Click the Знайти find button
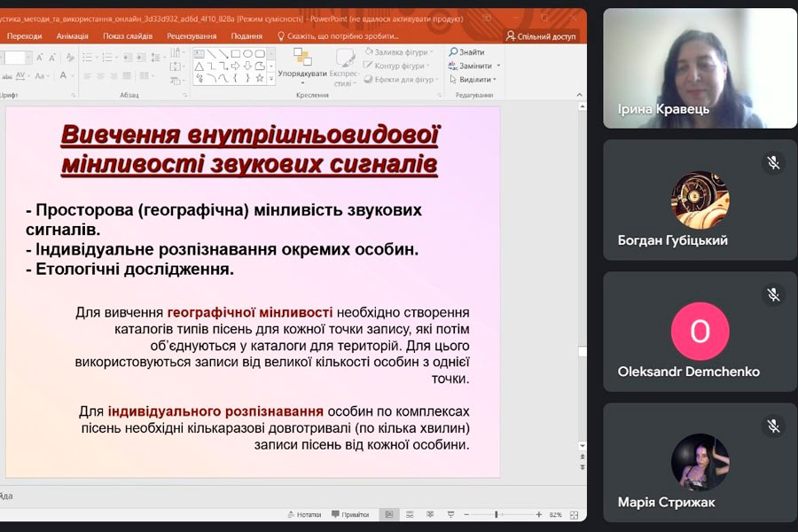Viewport: 798px width, 532px height. tap(466, 52)
